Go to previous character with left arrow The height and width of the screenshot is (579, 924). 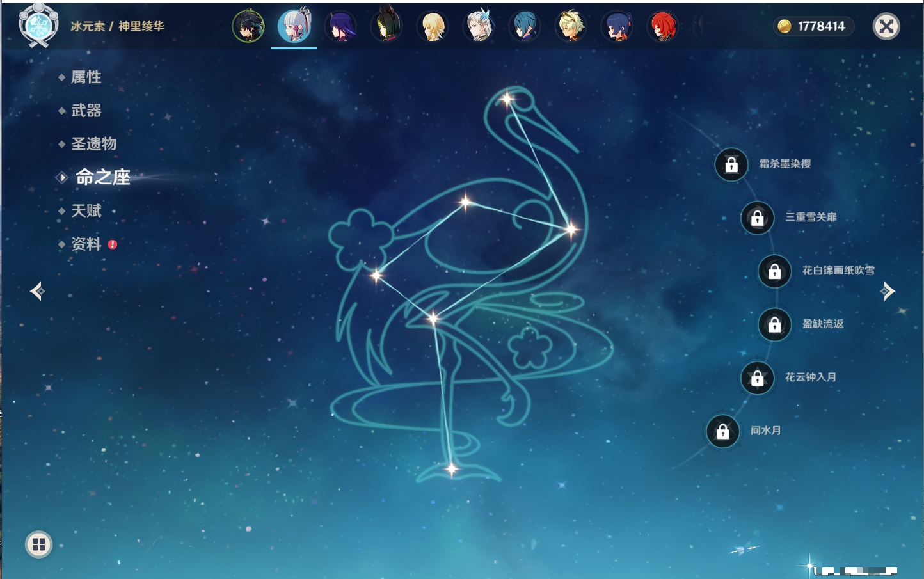tap(37, 291)
